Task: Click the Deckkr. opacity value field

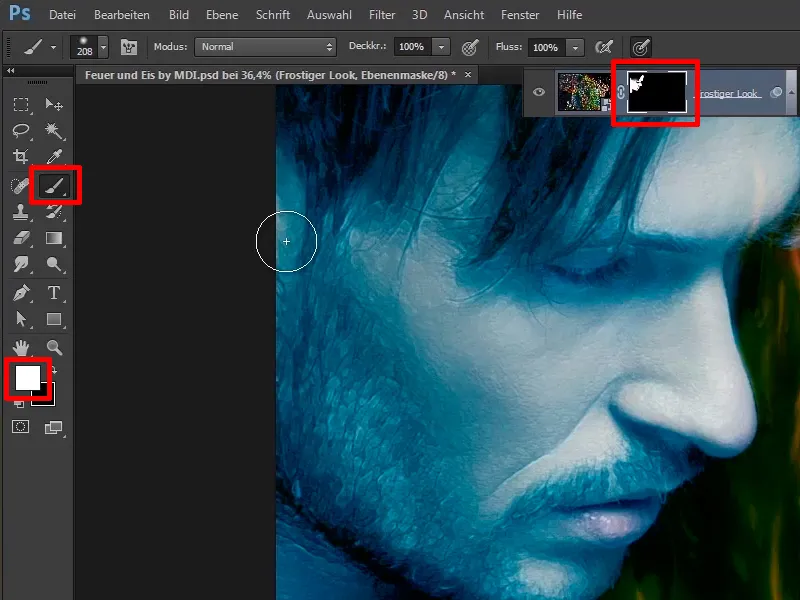Action: (412, 47)
